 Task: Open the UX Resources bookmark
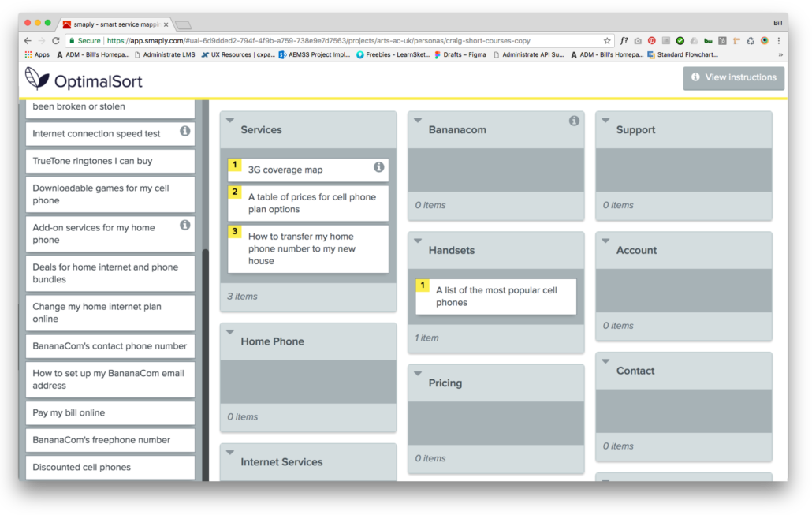(238, 54)
